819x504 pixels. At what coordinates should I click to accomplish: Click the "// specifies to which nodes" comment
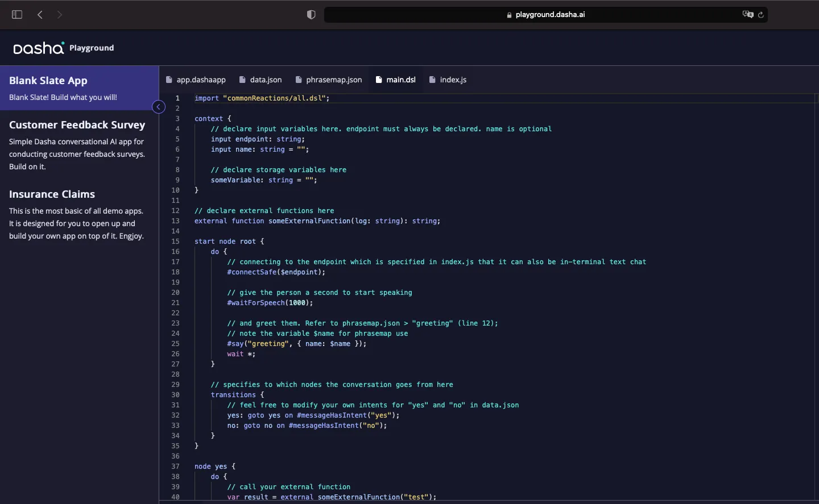click(332, 385)
